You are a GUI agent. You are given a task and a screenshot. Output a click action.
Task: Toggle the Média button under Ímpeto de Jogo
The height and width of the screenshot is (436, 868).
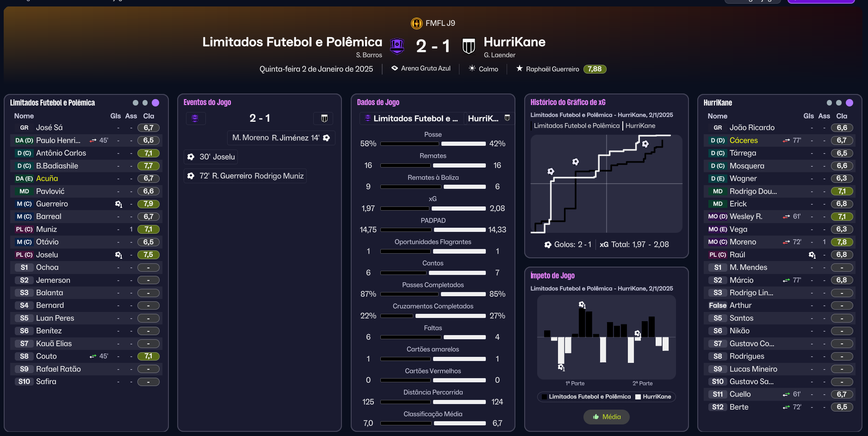pos(606,417)
